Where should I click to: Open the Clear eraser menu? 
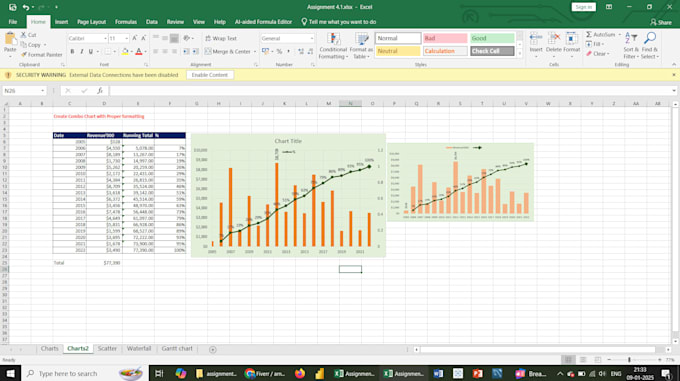(598, 54)
